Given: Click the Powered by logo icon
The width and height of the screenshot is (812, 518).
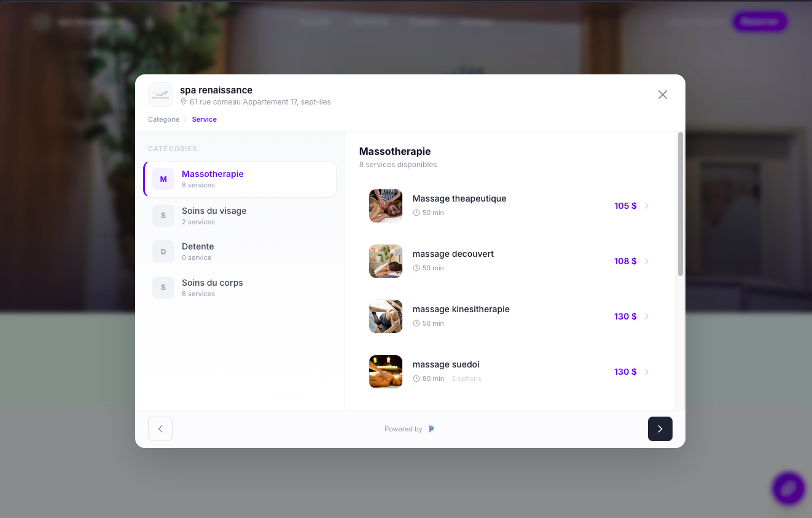Looking at the screenshot, I should pyautogui.click(x=431, y=429).
